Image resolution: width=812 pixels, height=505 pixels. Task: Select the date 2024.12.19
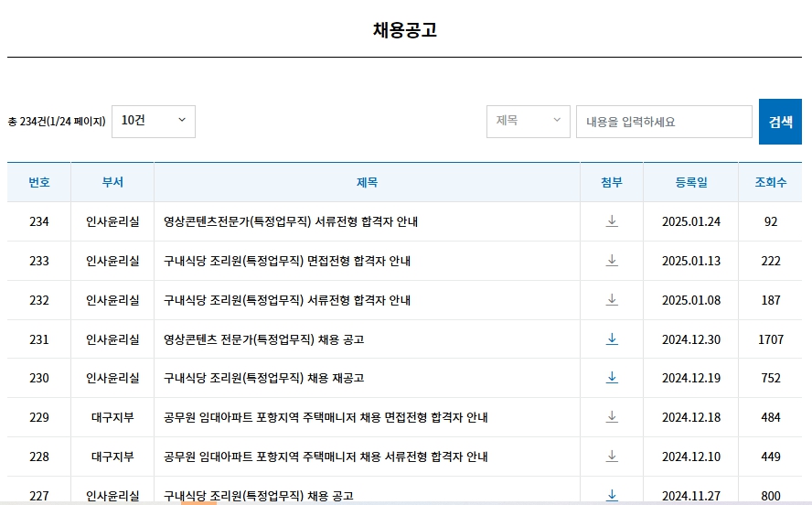[690, 378]
